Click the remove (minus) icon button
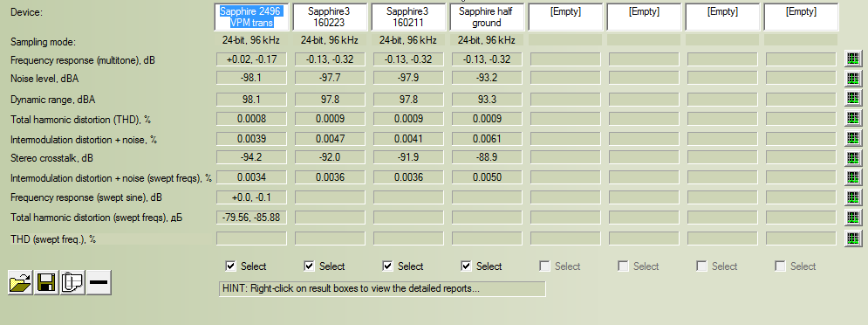This screenshot has height=325, width=868. 99,283
